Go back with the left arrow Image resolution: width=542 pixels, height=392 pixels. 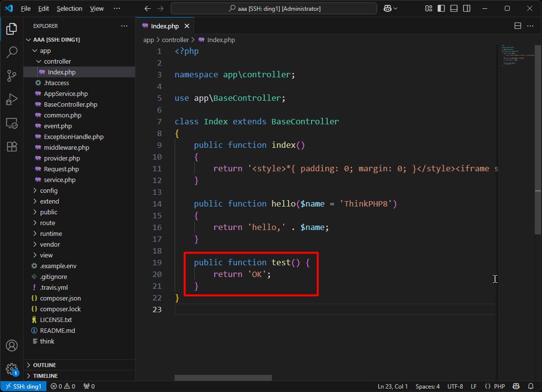(x=148, y=9)
